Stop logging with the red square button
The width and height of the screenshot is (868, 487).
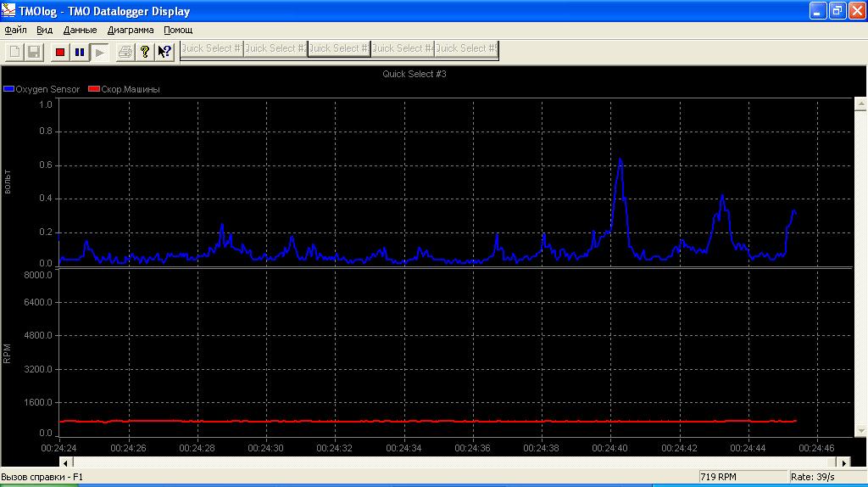pos(59,52)
